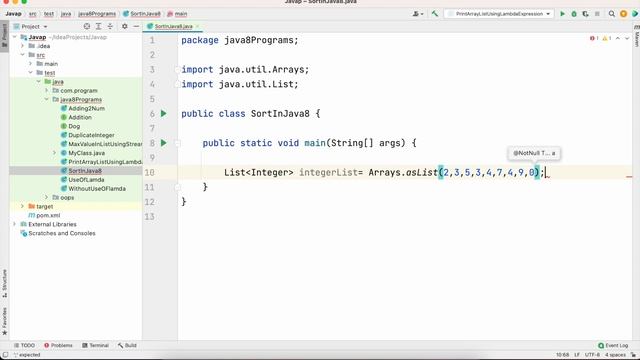
Task: Click the warning count indicator in editor
Action: tap(607, 38)
